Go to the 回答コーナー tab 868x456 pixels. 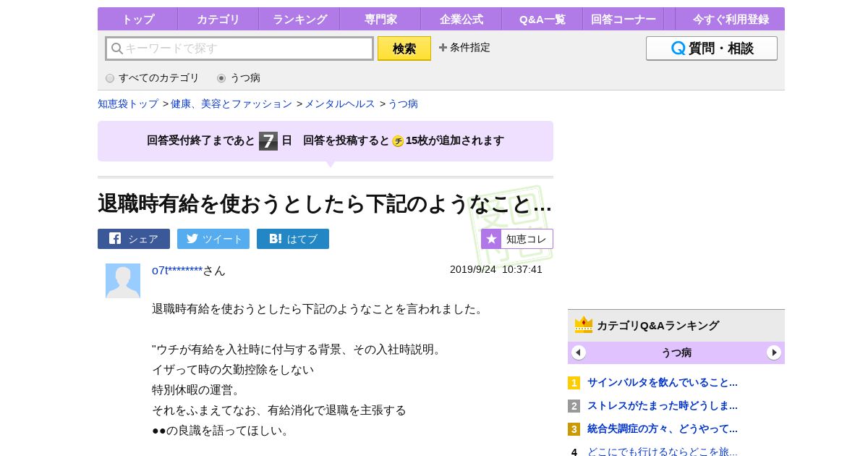[x=624, y=19]
